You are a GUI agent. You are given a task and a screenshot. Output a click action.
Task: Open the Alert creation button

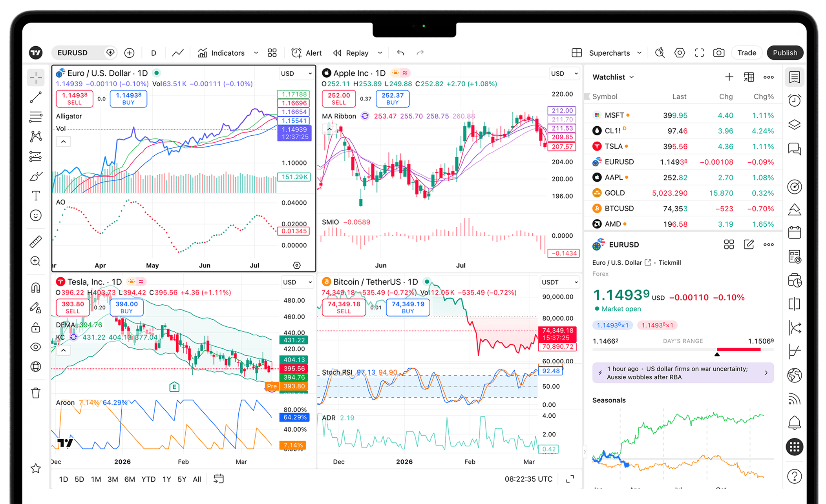tap(306, 53)
